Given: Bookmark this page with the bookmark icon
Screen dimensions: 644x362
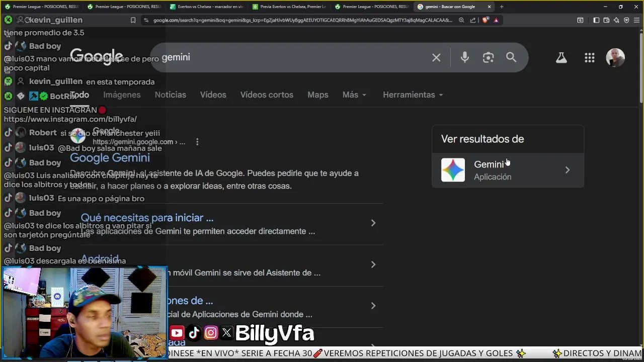Looking at the screenshot, I should tap(133, 20).
